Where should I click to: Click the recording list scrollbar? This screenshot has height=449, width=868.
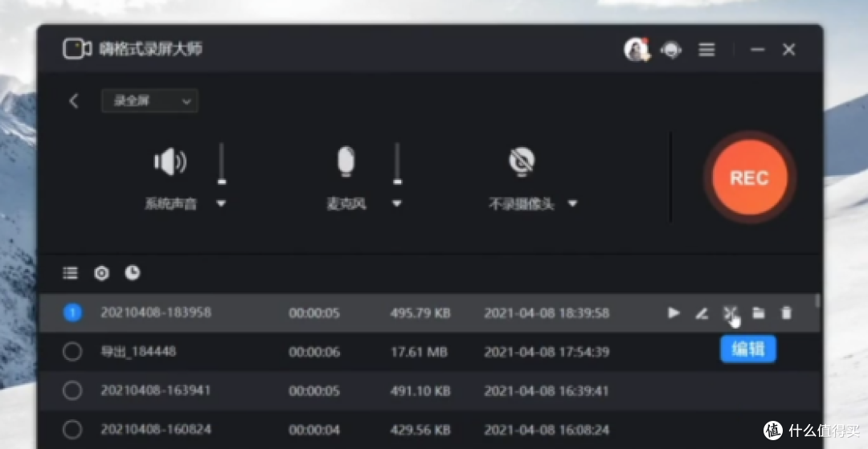[x=817, y=301]
